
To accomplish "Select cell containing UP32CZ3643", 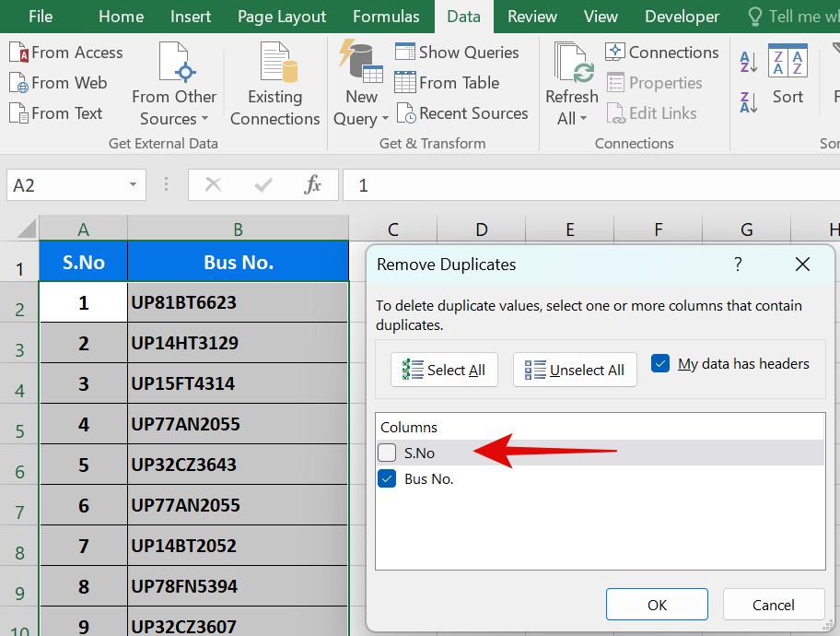I will (x=238, y=465).
